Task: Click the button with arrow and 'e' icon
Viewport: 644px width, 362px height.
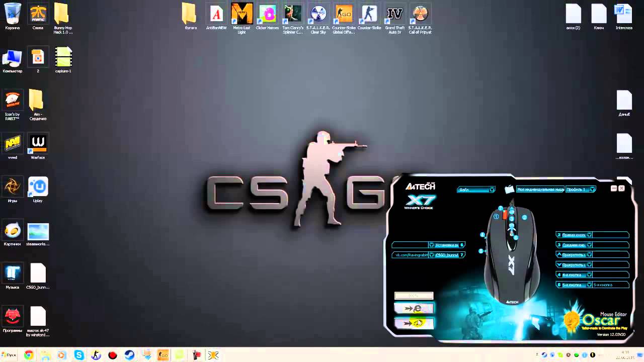Action: pyautogui.click(x=414, y=308)
